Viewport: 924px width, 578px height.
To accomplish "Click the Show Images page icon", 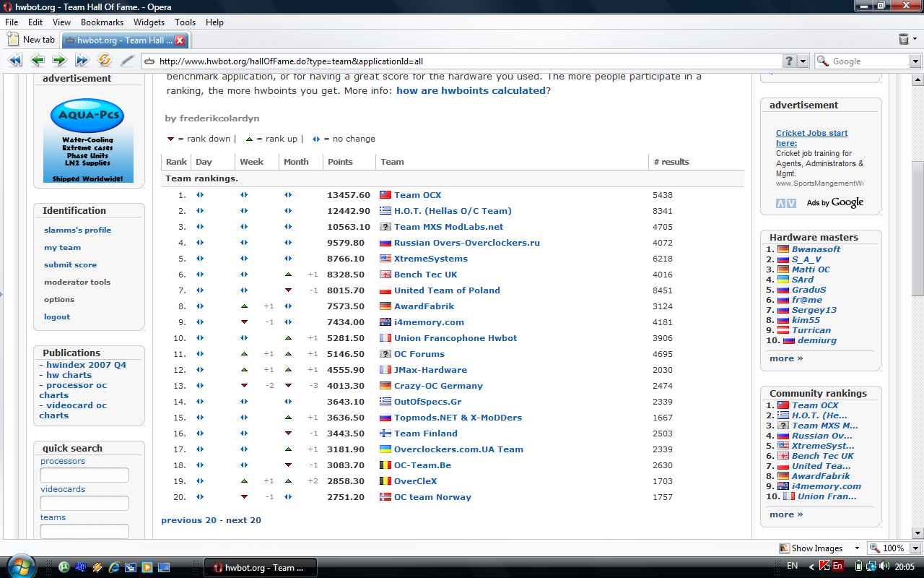I will tap(785, 548).
